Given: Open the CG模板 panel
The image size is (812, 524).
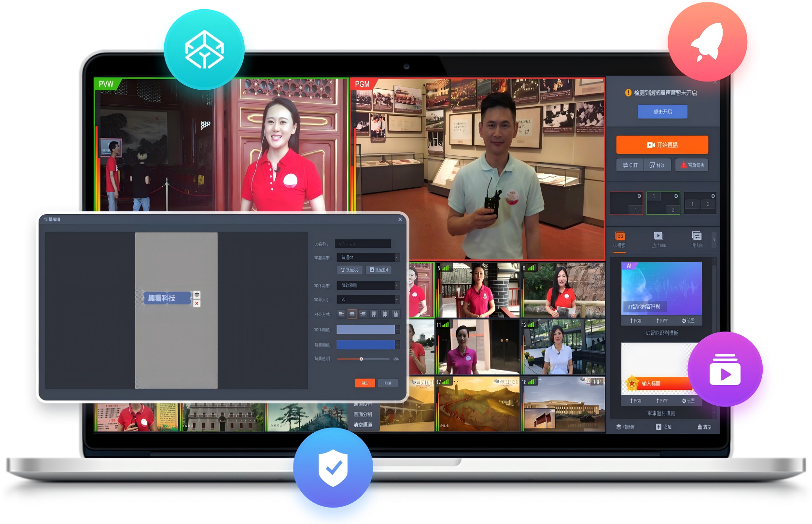Looking at the screenshot, I should point(620,240).
